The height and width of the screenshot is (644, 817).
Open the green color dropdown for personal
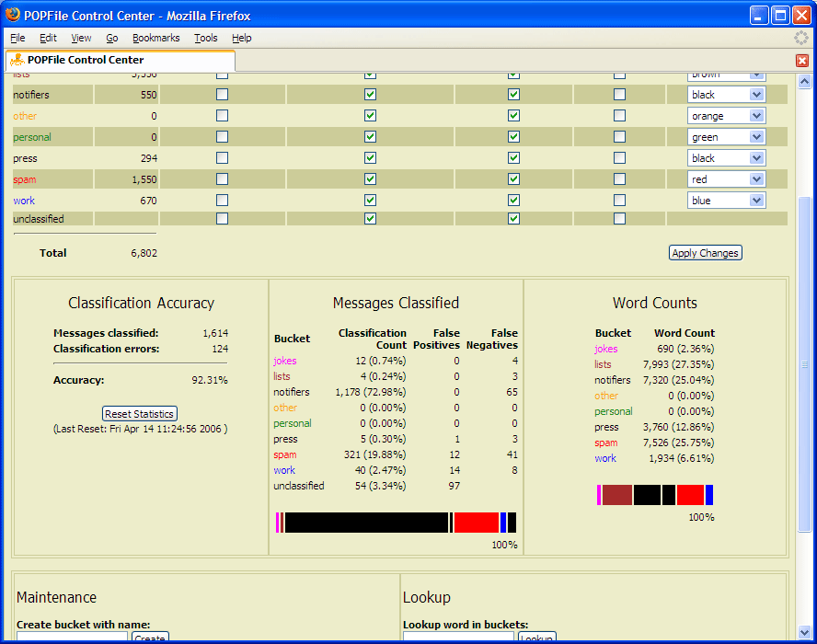coord(726,137)
